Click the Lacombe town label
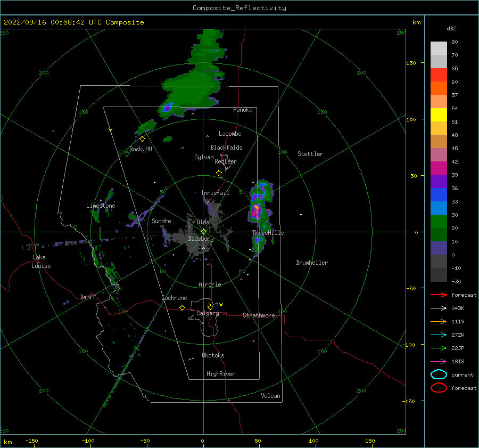The image size is (479, 448). click(230, 134)
